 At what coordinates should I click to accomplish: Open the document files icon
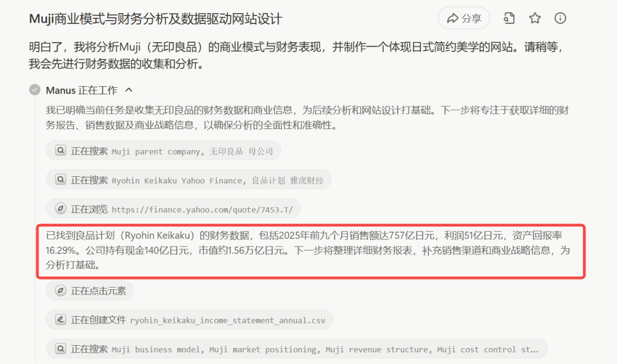pyautogui.click(x=509, y=18)
